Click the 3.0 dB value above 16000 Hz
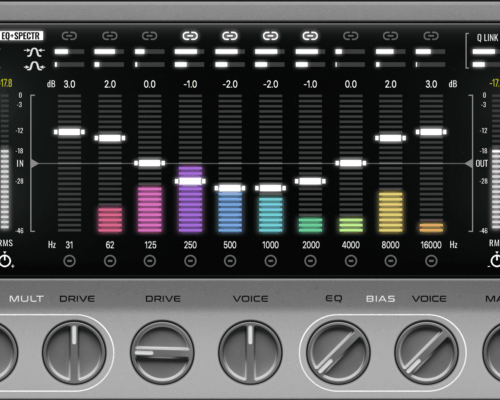The height and width of the screenshot is (400, 500). [431, 84]
